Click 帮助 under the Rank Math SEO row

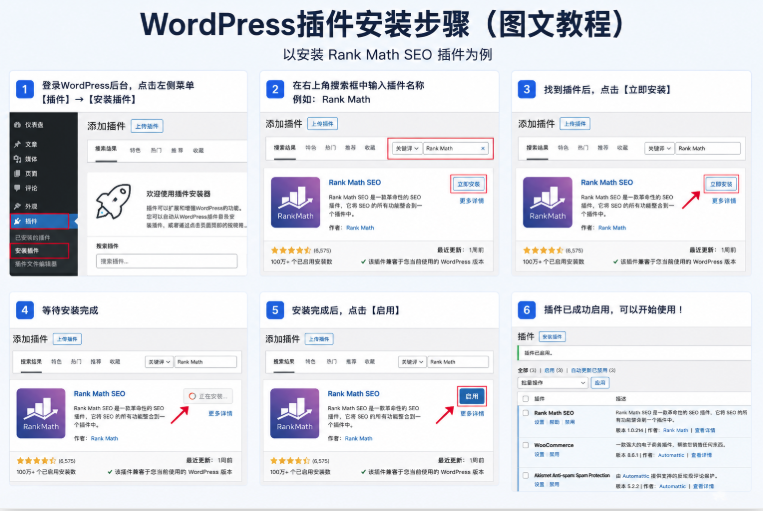(x=554, y=422)
